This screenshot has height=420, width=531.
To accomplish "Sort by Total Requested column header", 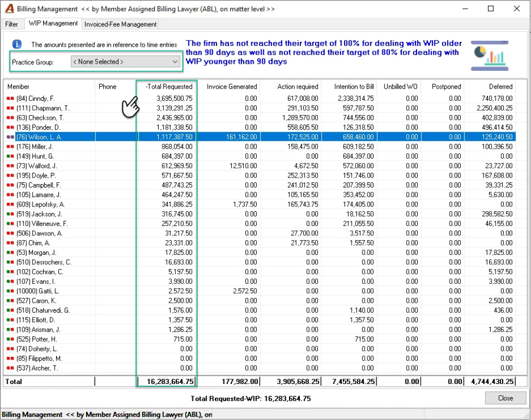I will 167,87.
